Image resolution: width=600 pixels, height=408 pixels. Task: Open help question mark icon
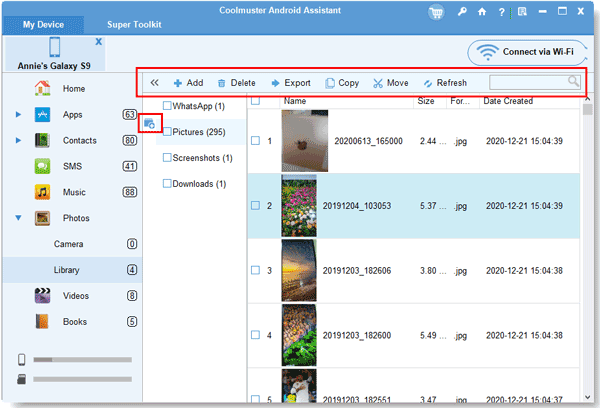[x=501, y=12]
